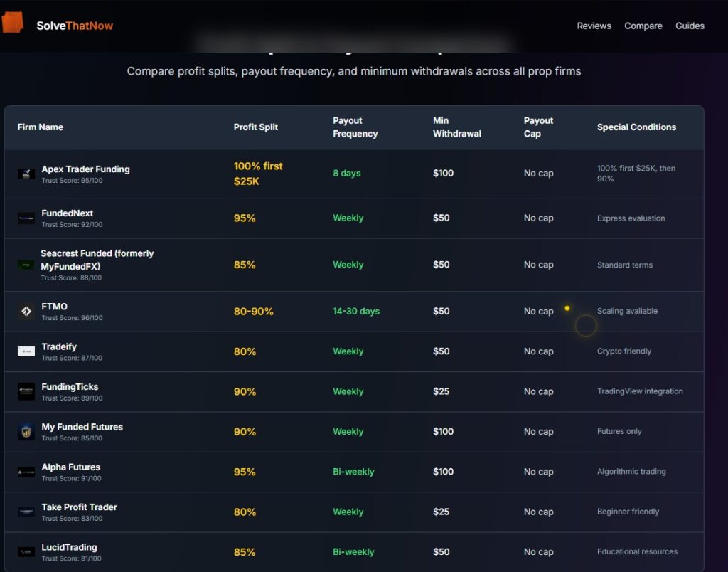Click the Apex Trader Funding logo icon
The image size is (728, 572).
tap(26, 174)
